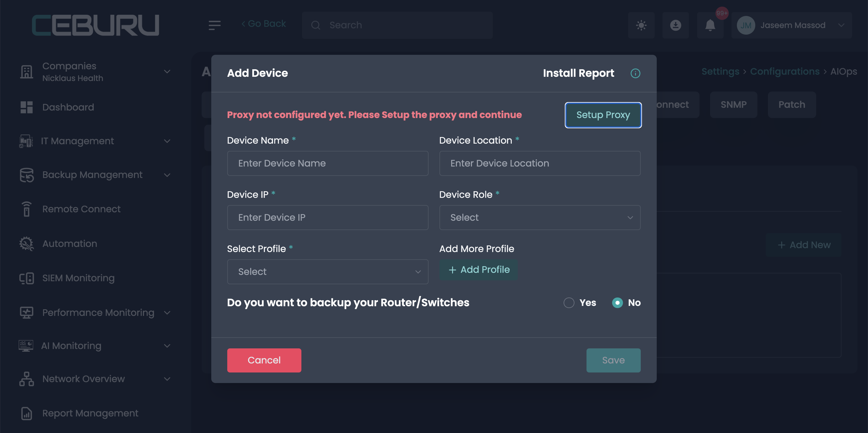Select No for backup Router/Switches
The image size is (868, 433).
click(617, 303)
